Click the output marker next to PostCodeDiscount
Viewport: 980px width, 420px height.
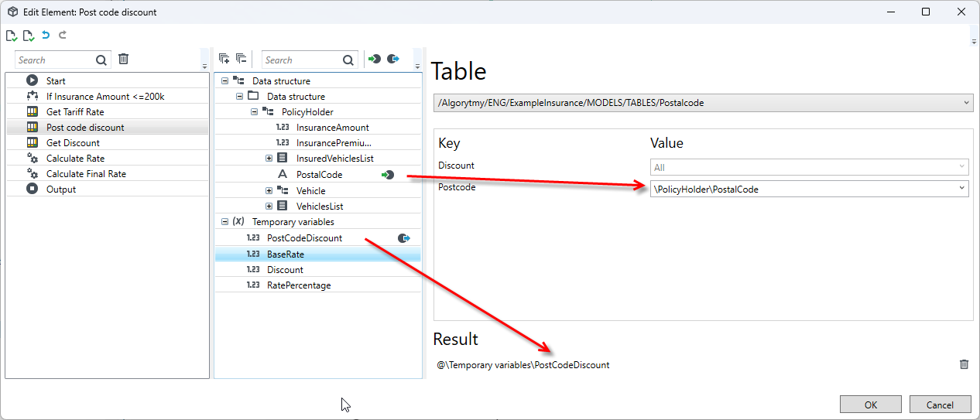404,238
